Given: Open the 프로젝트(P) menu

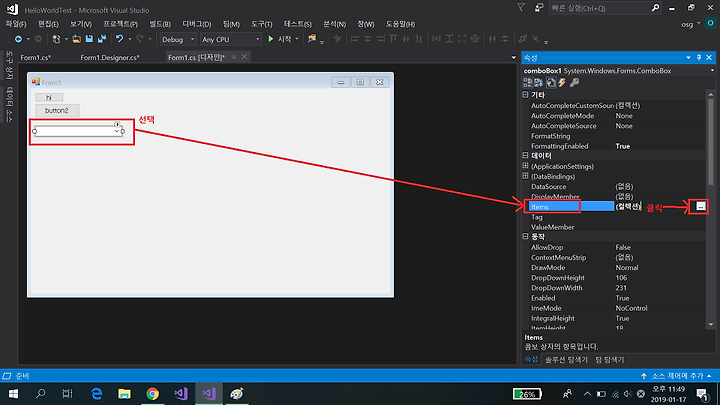Looking at the screenshot, I should point(120,24).
